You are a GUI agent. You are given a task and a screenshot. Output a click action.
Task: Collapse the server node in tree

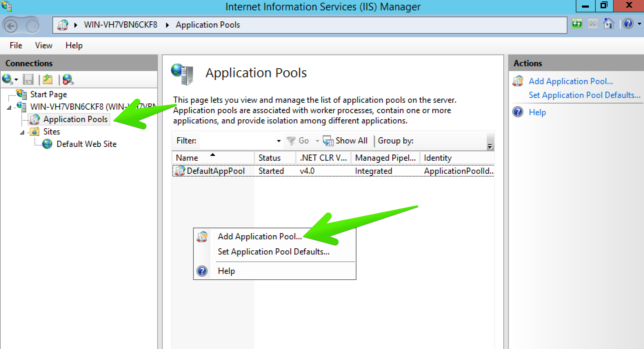[x=9, y=108]
